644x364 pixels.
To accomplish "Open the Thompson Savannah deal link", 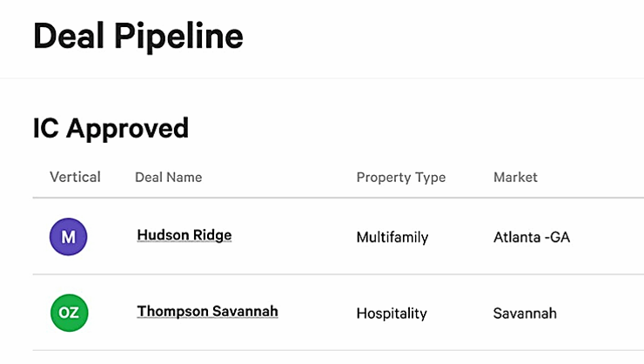I will tap(207, 312).
